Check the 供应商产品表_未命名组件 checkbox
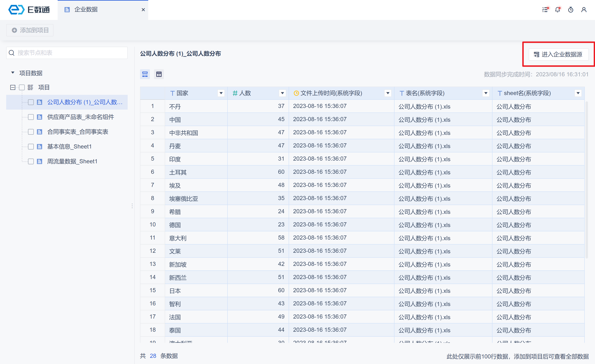Screen dimensions: 595x364 coord(31,117)
